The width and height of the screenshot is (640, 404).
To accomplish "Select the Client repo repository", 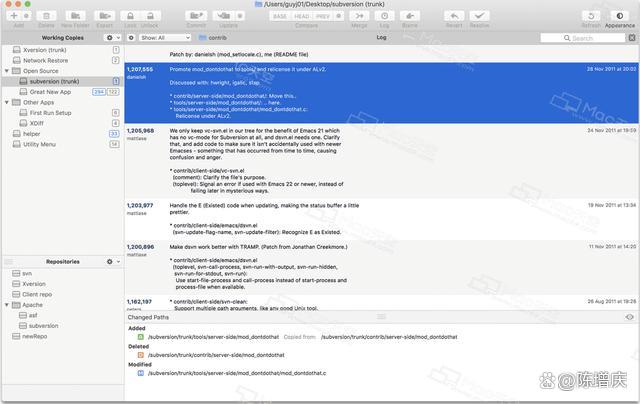I will click(37, 294).
